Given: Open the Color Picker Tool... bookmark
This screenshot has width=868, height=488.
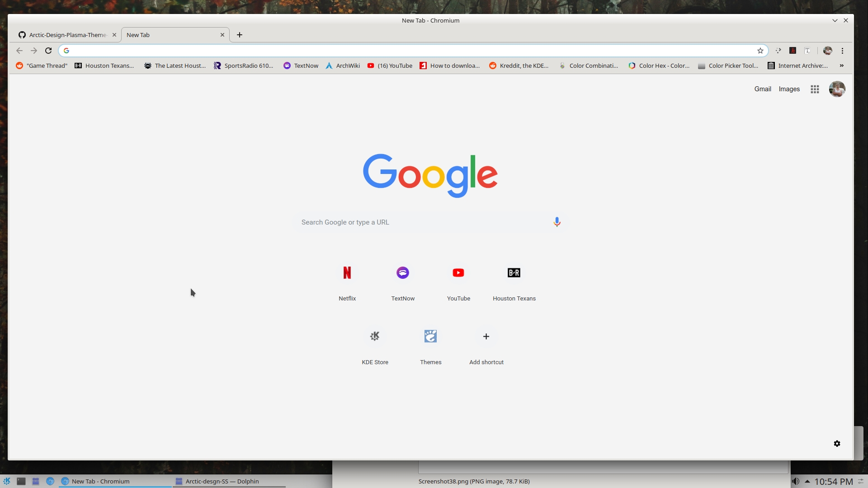Looking at the screenshot, I should pos(728,66).
